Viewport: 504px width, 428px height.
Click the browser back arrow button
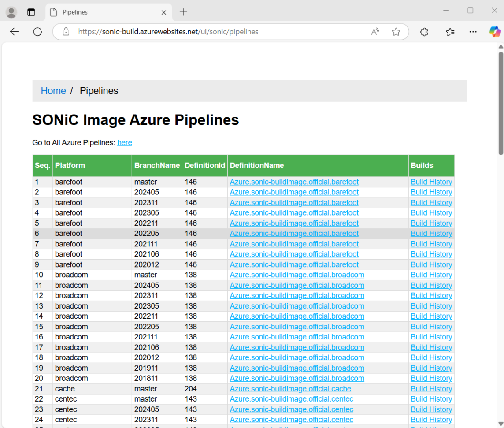coord(15,32)
